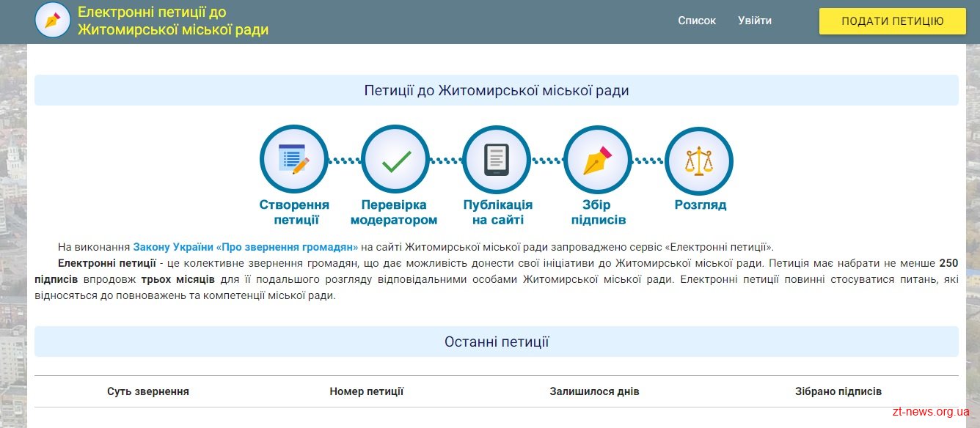Click the petition site logo icon
This screenshot has width=980, height=428.
(53, 20)
